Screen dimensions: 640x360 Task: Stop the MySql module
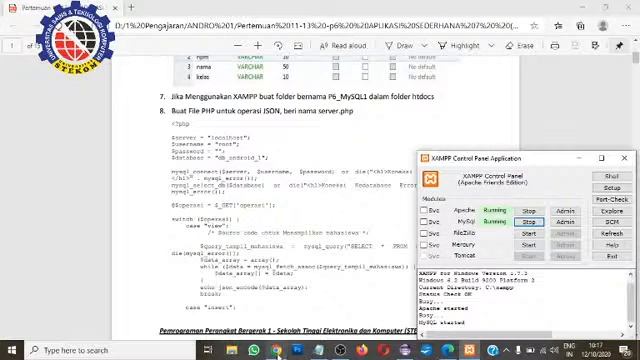pyautogui.click(x=529, y=222)
